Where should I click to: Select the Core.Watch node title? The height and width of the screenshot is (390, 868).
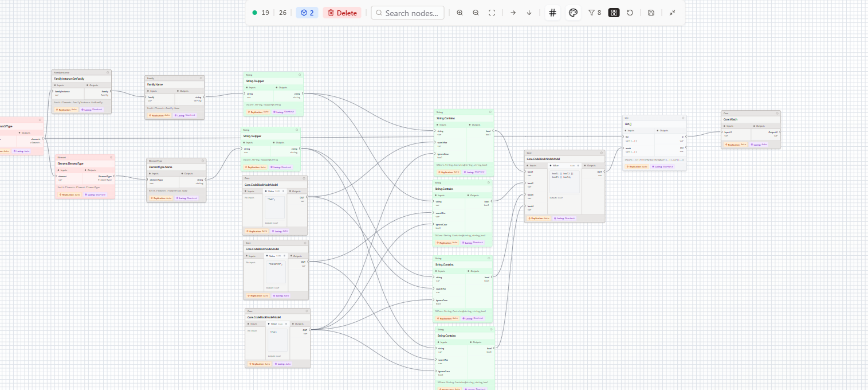(732, 119)
